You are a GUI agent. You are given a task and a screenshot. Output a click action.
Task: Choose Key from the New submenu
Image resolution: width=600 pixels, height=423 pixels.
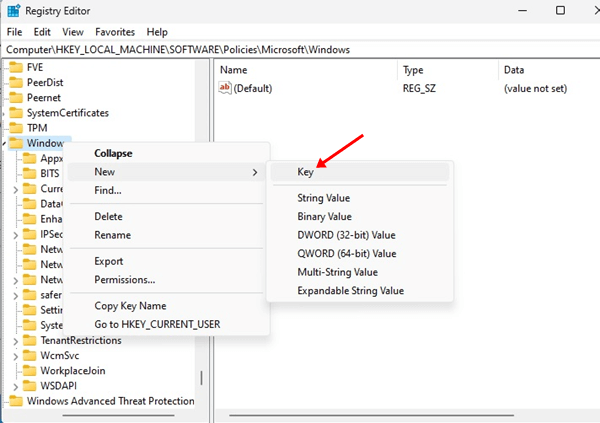click(x=306, y=172)
